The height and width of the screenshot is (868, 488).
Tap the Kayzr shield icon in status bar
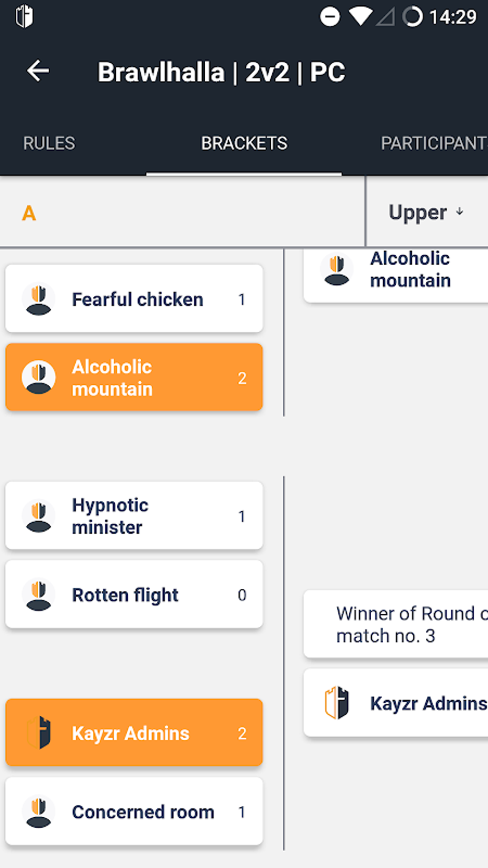coord(24,17)
